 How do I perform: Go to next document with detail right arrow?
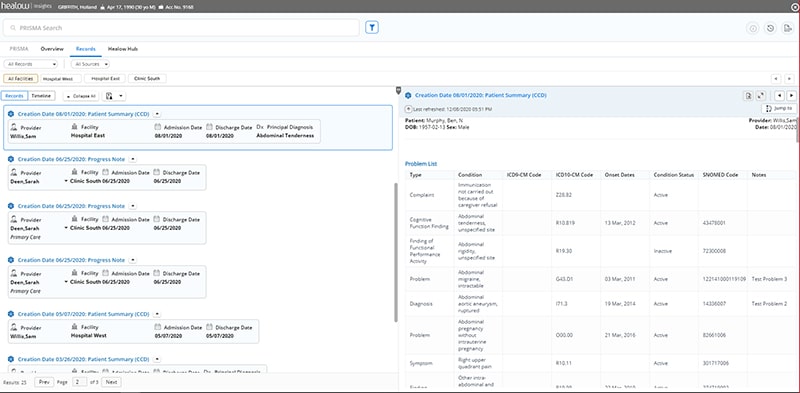click(791, 95)
